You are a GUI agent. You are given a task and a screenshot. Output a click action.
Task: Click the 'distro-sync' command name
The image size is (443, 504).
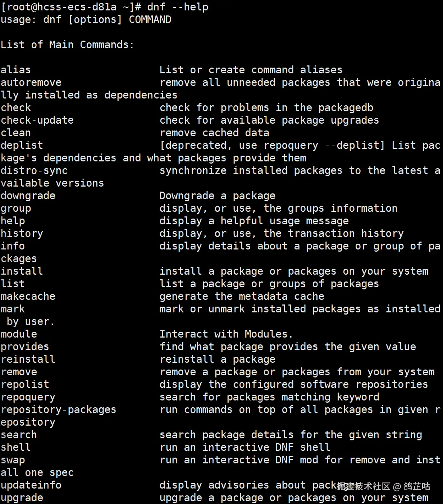tap(34, 170)
